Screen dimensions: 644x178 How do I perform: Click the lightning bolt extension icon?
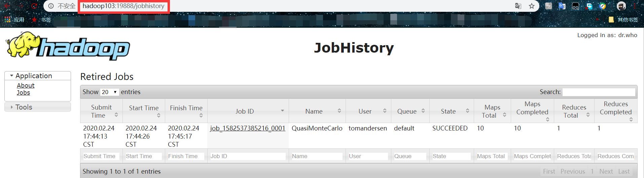tap(548, 6)
